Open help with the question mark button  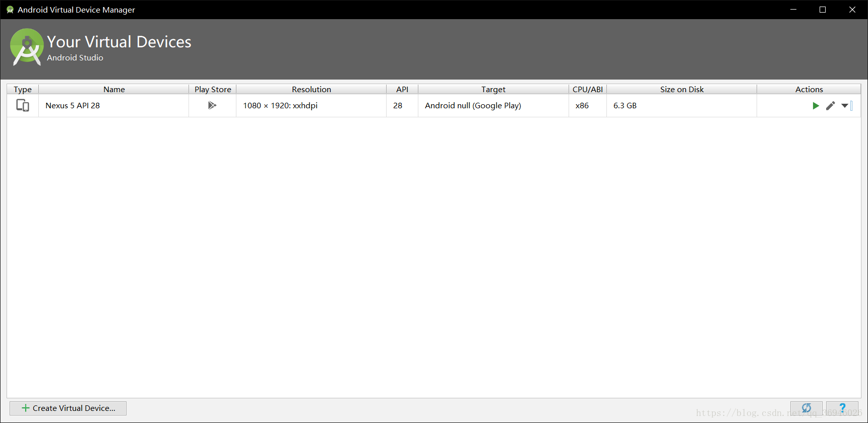click(842, 408)
